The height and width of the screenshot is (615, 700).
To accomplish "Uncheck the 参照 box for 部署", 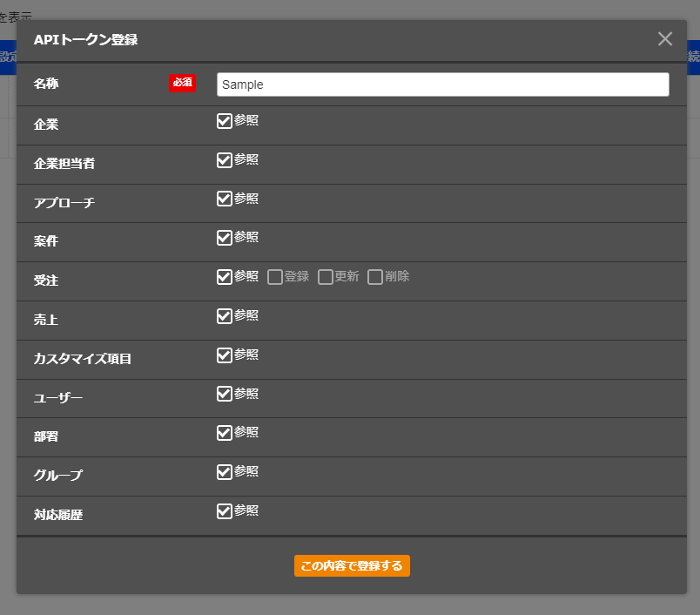I will coord(225,432).
